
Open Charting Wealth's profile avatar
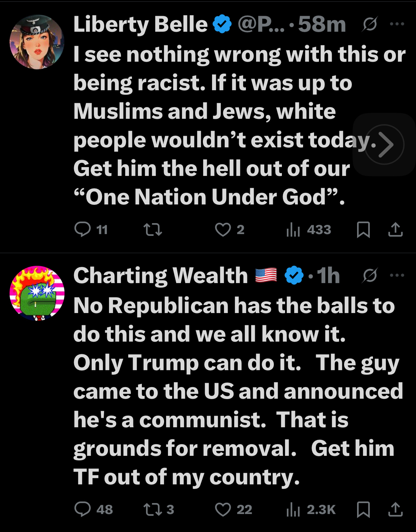click(x=37, y=293)
